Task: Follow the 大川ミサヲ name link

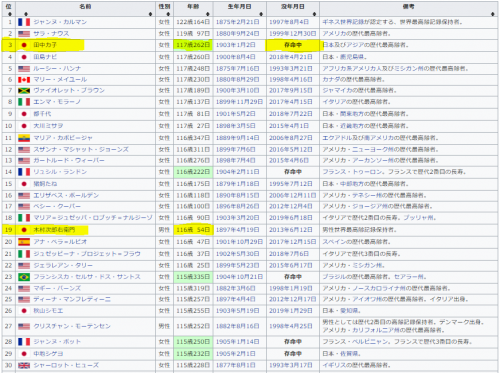Action: (48, 126)
